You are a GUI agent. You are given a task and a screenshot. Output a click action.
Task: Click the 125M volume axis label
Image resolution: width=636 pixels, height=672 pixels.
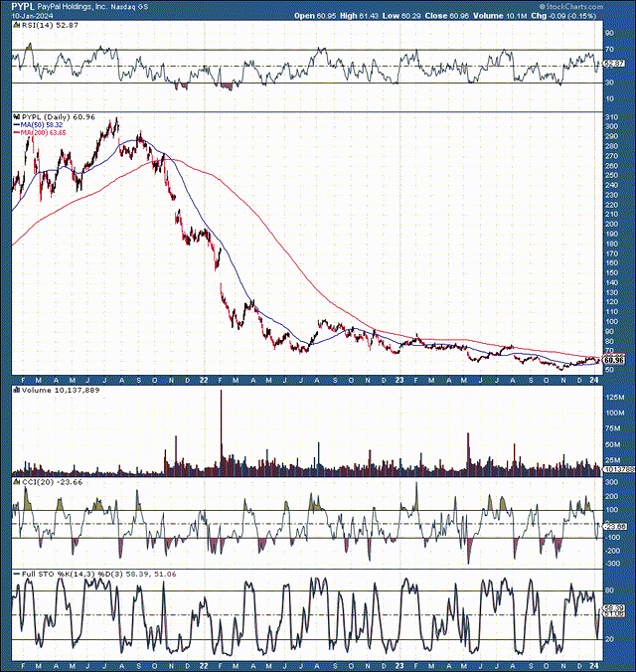[x=614, y=398]
